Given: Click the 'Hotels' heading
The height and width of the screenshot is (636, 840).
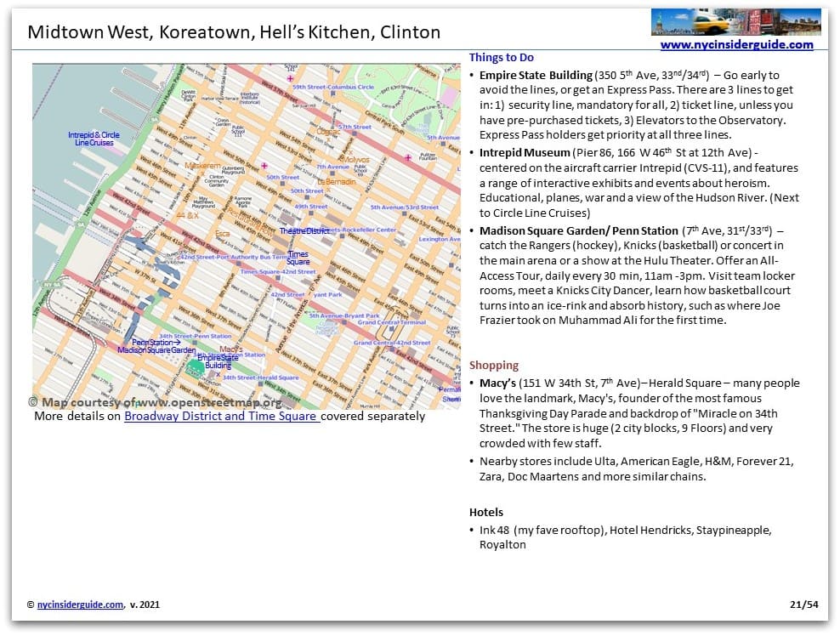Looking at the screenshot, I should [x=486, y=512].
